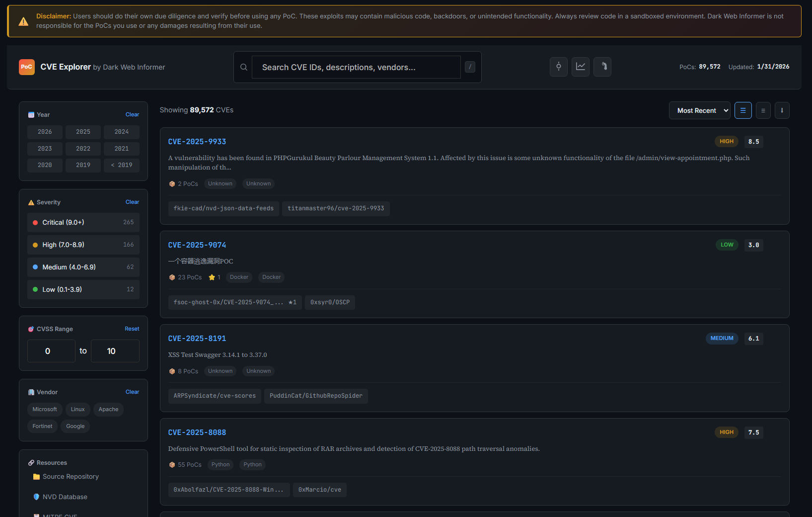812x517 pixels.
Task: Switch to the detailed list view
Action: point(743,110)
